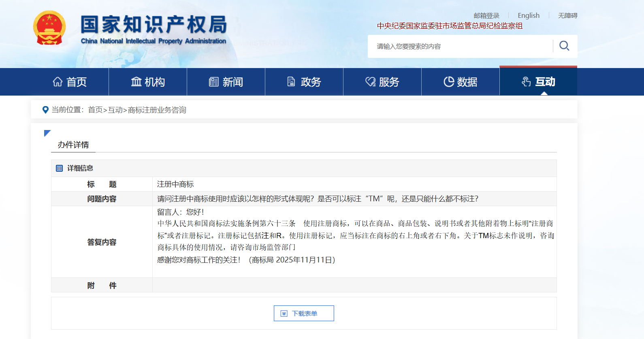
Task: Click the newspaper icon beside 新闻
Action: (213, 82)
